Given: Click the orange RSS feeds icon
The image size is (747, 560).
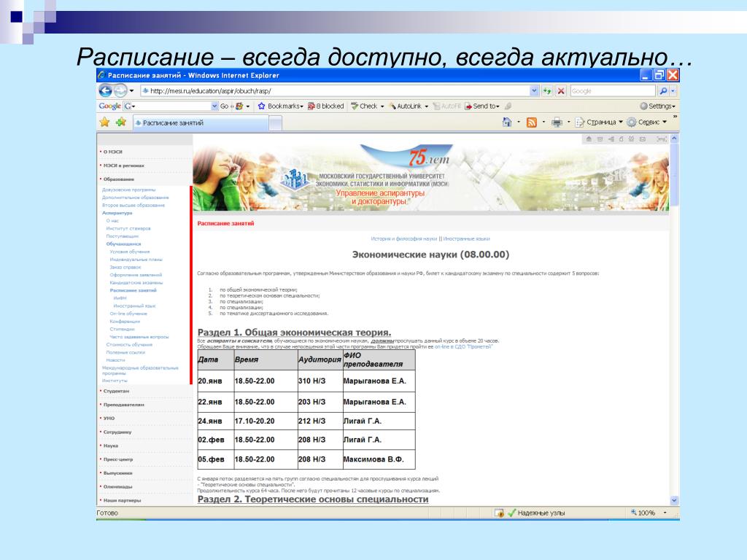Looking at the screenshot, I should click(532, 122).
